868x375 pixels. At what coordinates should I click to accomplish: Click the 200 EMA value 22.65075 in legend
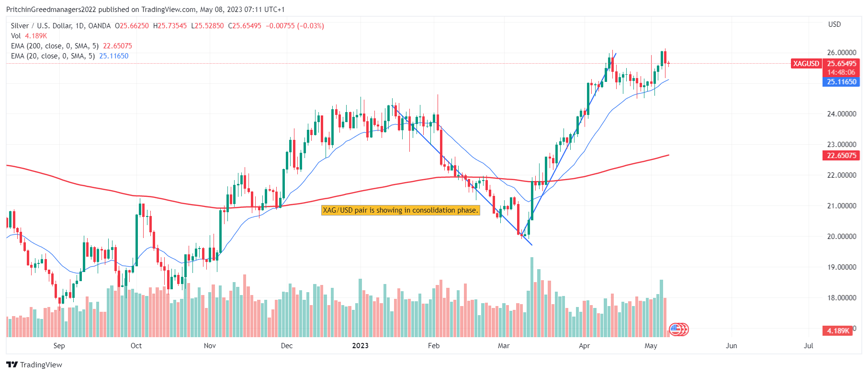117,46
